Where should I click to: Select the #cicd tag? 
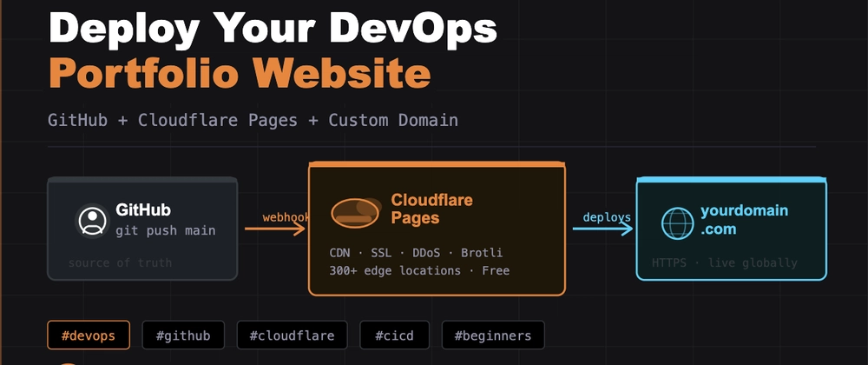click(x=394, y=335)
